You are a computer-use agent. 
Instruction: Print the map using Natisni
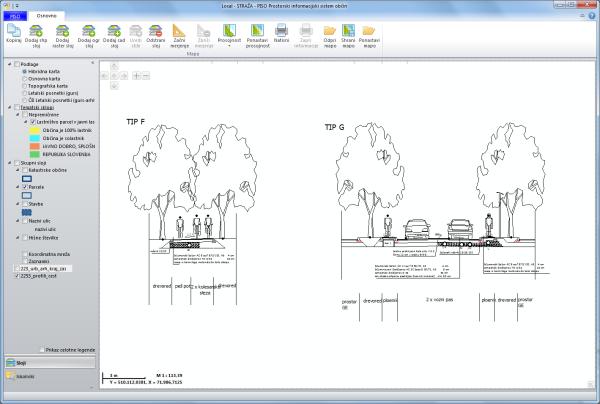click(x=281, y=34)
